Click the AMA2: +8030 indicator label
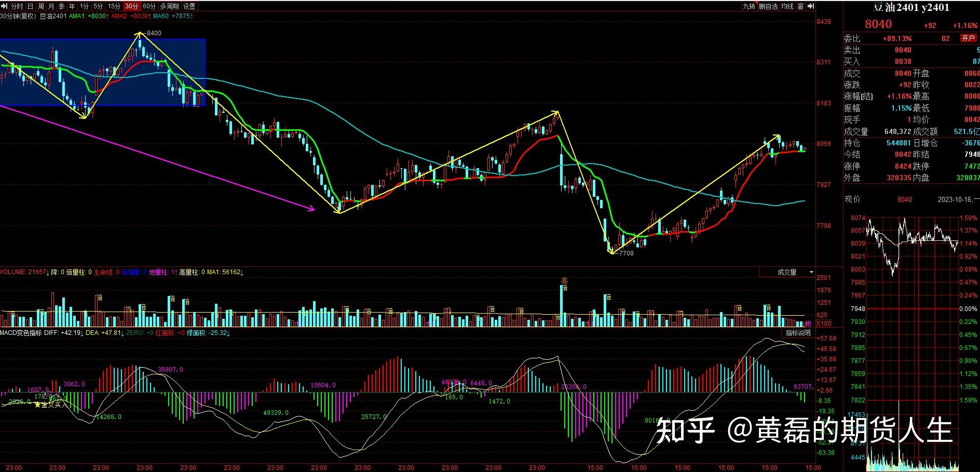 (131, 16)
